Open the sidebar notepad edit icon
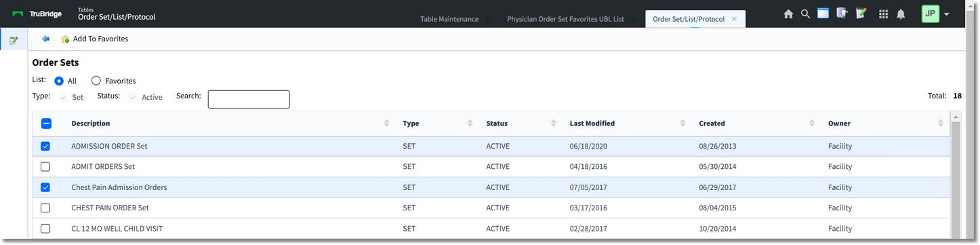The width and height of the screenshot is (980, 245). point(14,41)
